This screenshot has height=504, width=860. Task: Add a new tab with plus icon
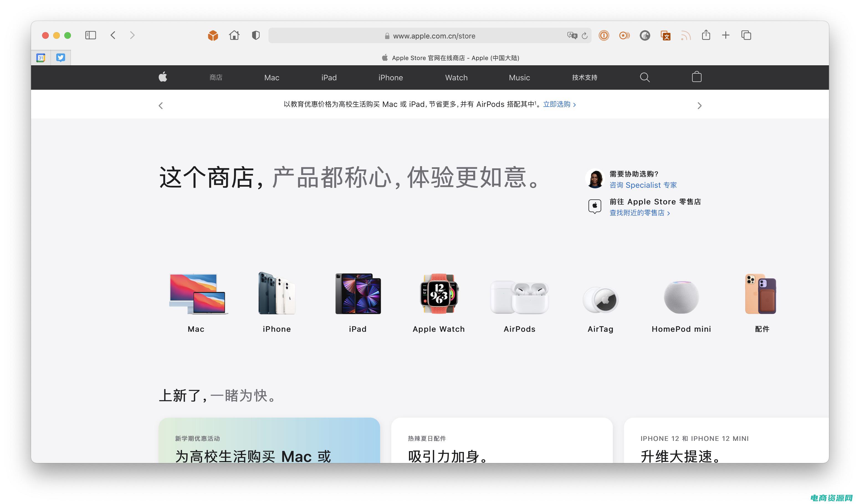tap(726, 35)
